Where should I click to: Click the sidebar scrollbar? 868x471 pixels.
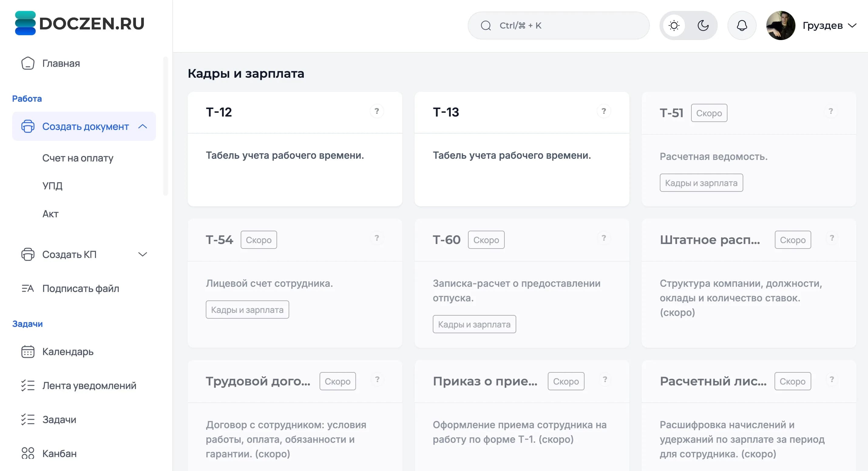[165, 126]
